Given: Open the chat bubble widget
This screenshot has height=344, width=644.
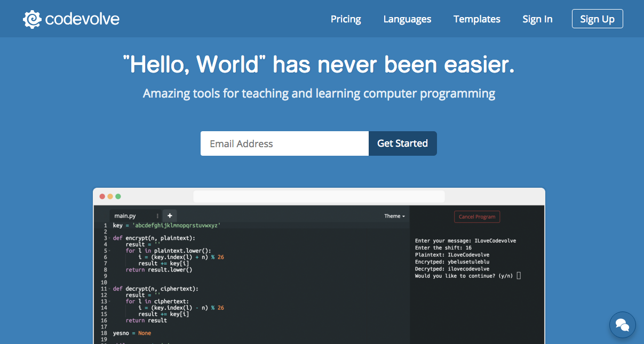Looking at the screenshot, I should (x=622, y=324).
